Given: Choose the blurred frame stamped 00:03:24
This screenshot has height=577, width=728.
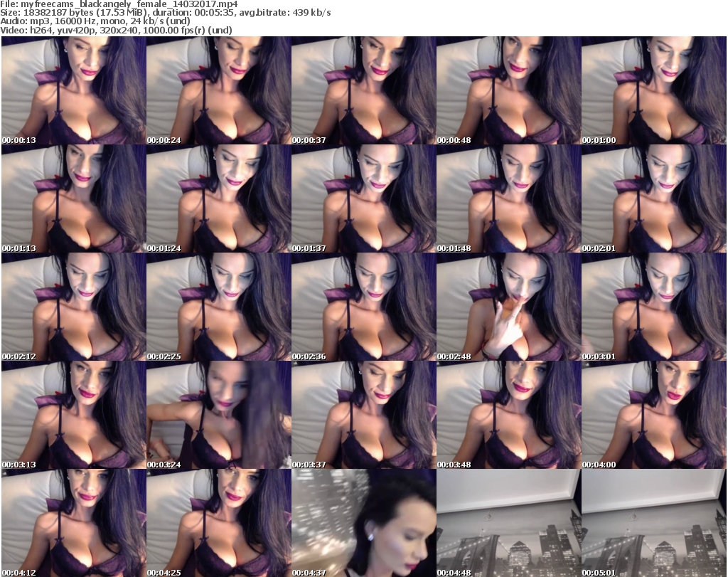Looking at the screenshot, I should point(219,415).
